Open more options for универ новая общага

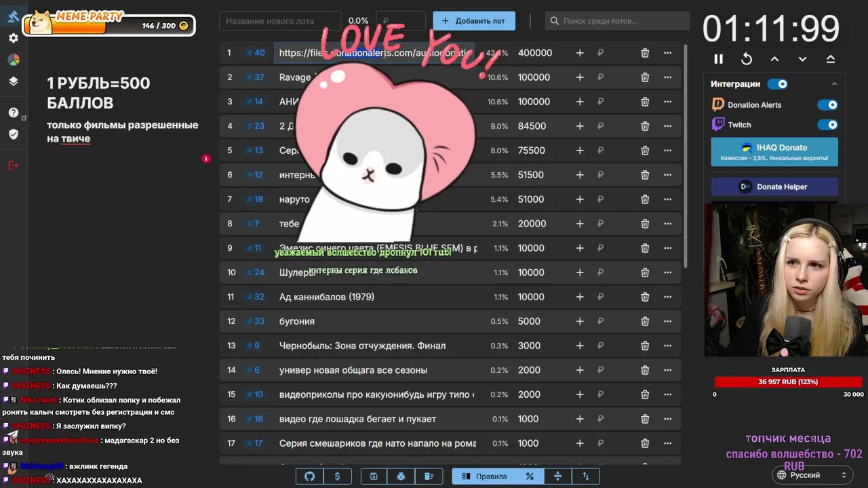668,370
